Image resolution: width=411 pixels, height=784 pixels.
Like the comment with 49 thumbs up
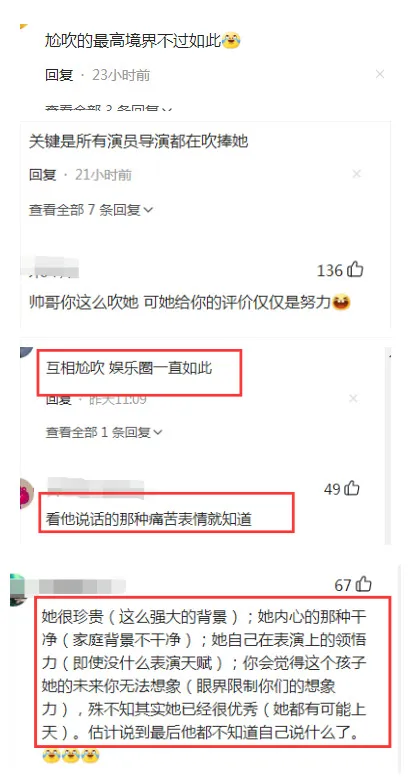[x=352, y=488]
